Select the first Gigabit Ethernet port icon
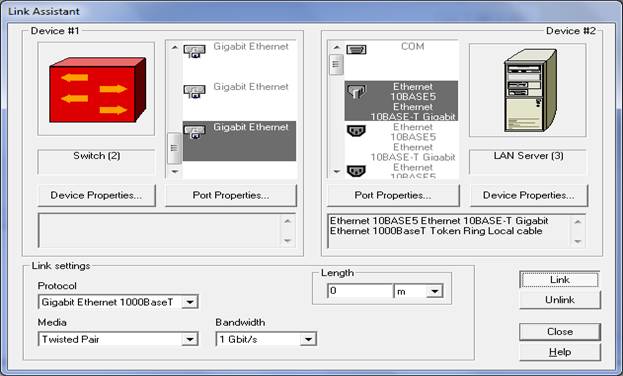The height and width of the screenshot is (376, 623). point(194,51)
